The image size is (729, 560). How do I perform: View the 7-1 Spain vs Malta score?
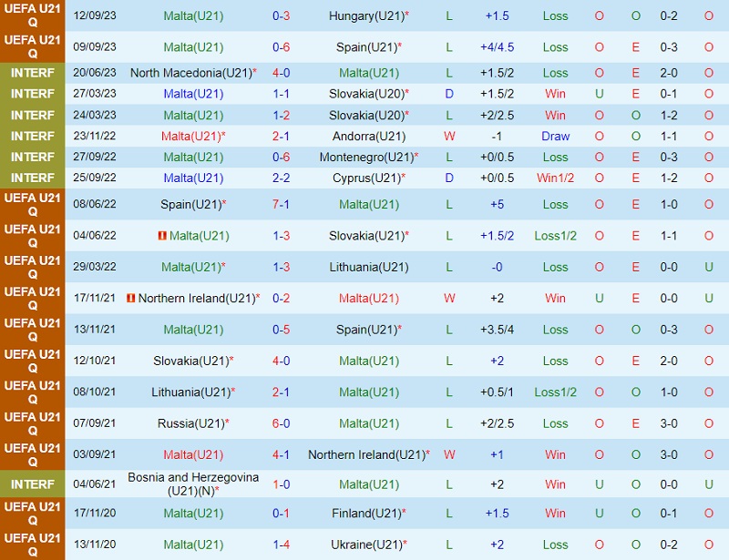282,204
